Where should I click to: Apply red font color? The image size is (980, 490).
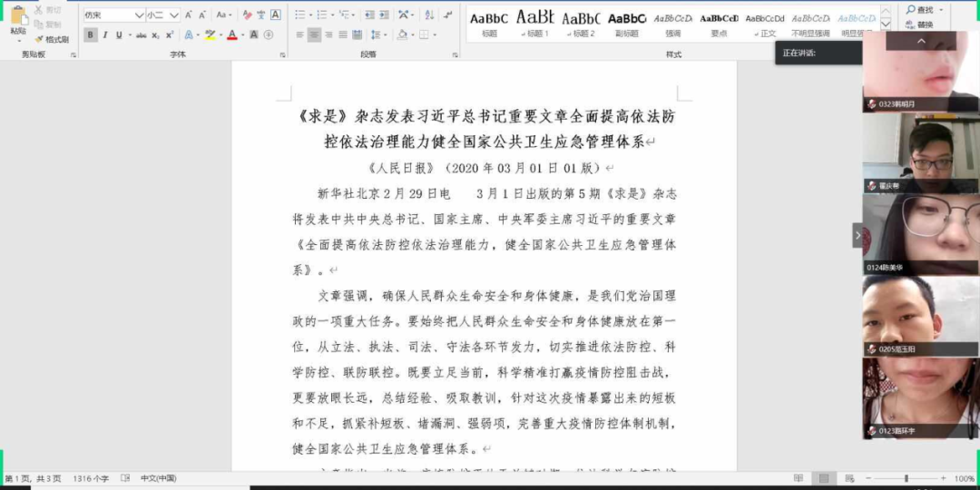(232, 35)
